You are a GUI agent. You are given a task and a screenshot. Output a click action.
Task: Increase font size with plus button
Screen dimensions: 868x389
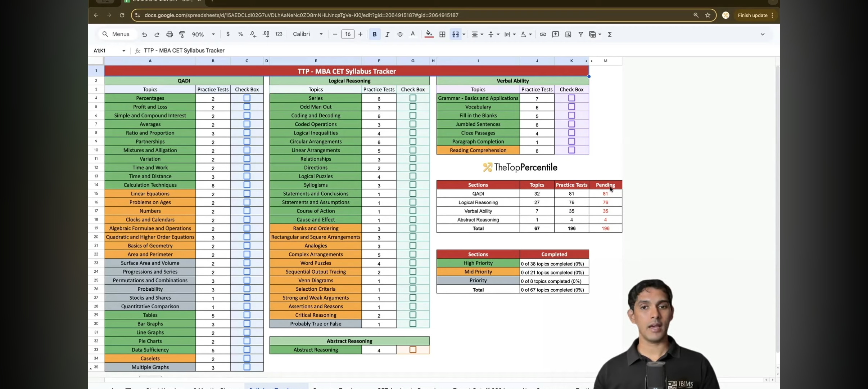point(360,34)
